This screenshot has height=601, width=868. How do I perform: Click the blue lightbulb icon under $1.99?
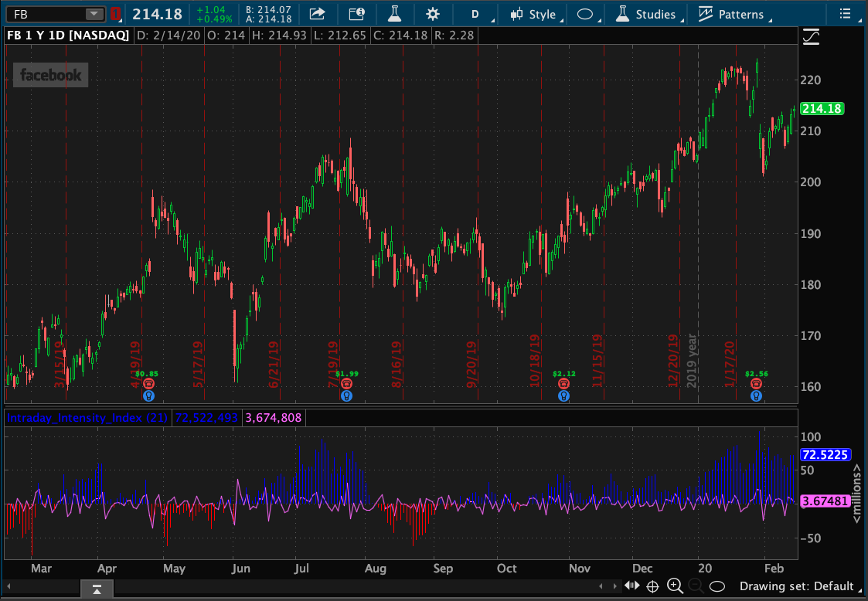346,396
